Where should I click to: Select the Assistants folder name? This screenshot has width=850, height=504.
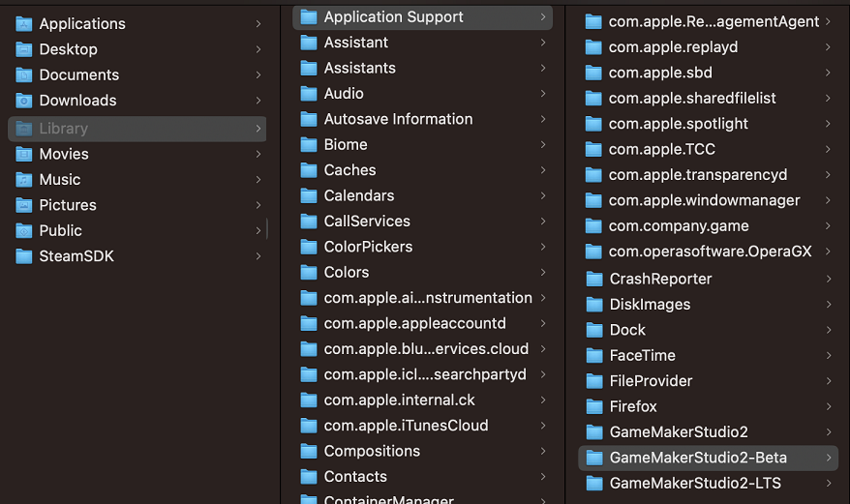tap(360, 68)
